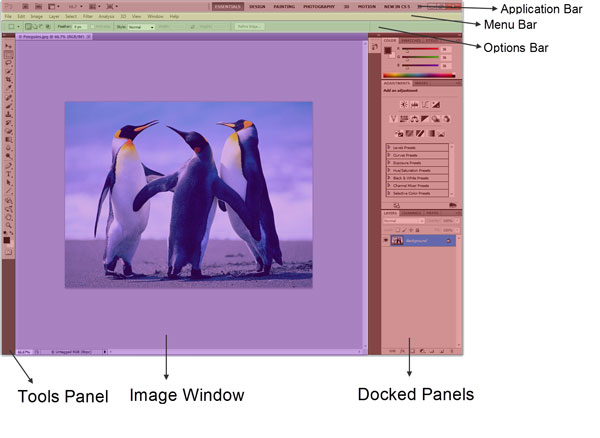Screen dimensions: 600x438
Task: Switch to the Channels tab
Action: [412, 212]
